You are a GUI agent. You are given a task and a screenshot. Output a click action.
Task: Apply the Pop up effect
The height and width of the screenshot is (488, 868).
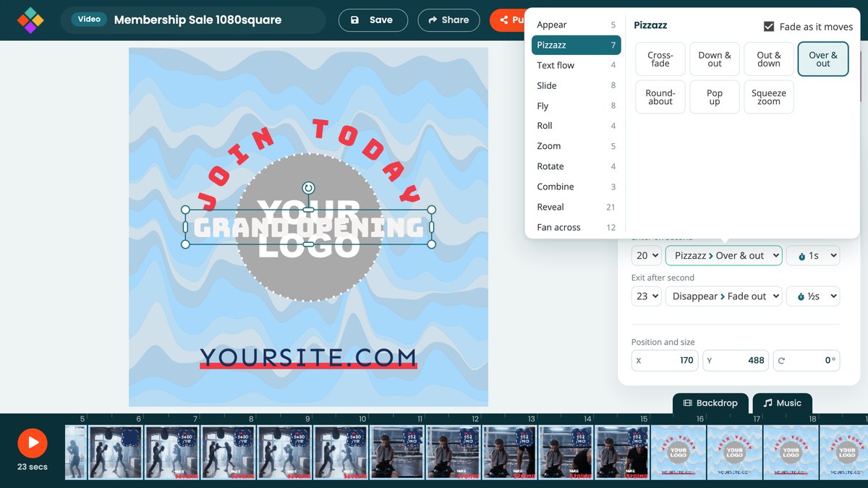point(715,98)
